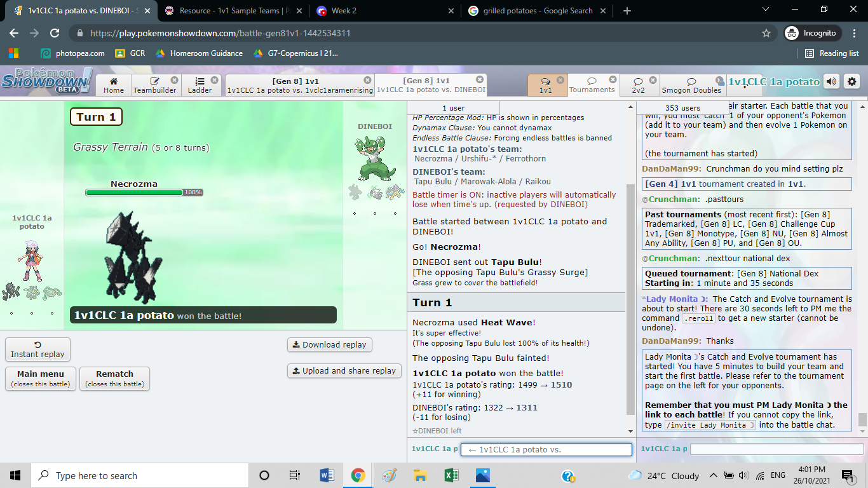Open a new browser tab
868x488 pixels.
point(627,11)
